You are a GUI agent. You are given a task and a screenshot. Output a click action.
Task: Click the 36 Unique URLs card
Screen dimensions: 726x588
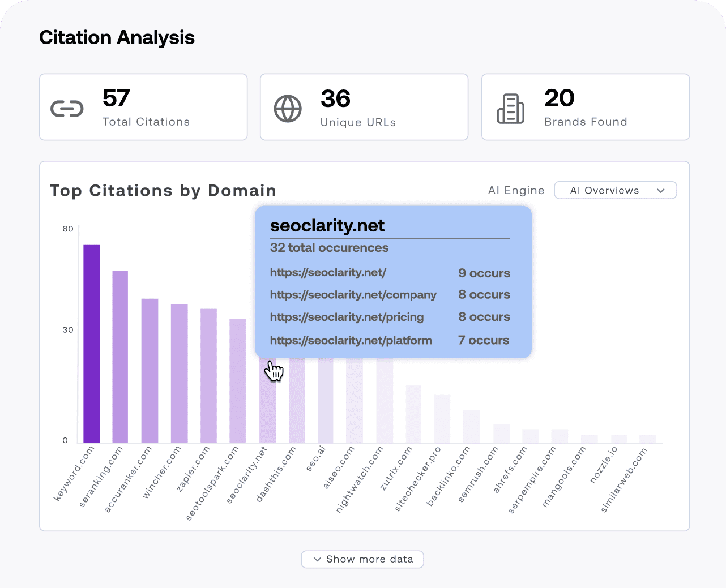pyautogui.click(x=364, y=107)
